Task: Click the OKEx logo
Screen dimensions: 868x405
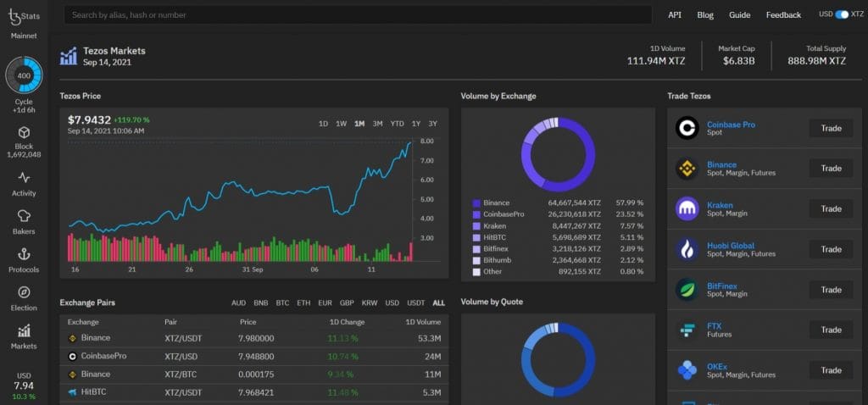Action: (687, 370)
